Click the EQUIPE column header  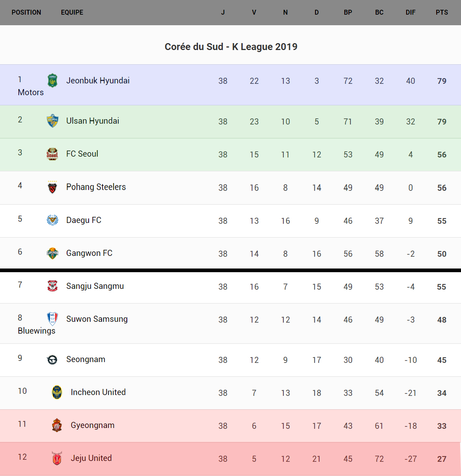pyautogui.click(x=72, y=12)
